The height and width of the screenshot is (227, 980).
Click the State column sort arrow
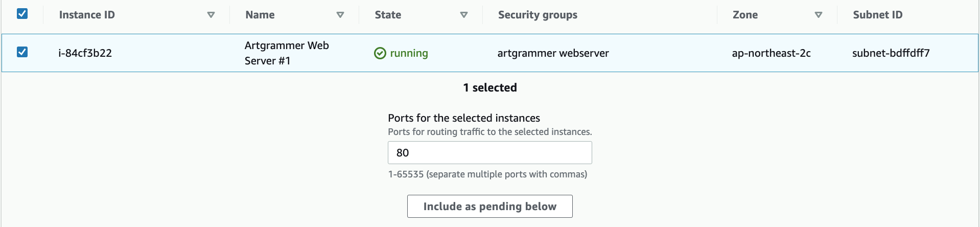click(x=463, y=15)
